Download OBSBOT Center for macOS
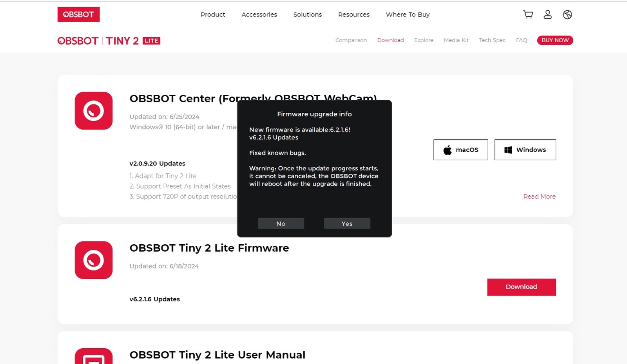Screen dimensions: 627x364 pyautogui.click(x=461, y=150)
